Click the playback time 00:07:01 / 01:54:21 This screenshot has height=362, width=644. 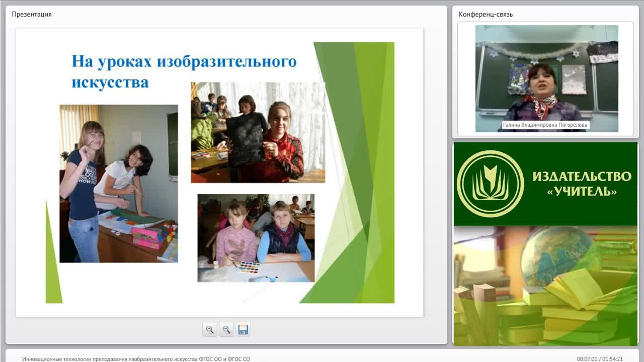(600, 359)
